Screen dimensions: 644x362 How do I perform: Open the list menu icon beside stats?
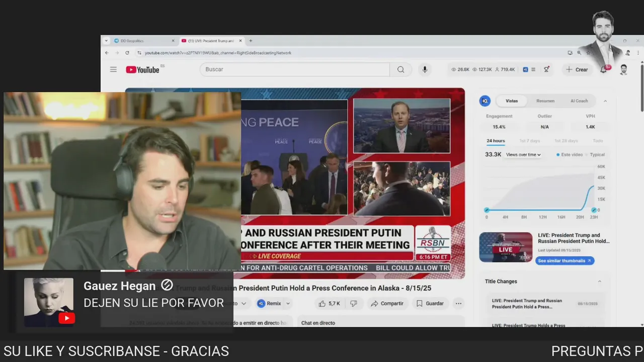pyautogui.click(x=533, y=69)
